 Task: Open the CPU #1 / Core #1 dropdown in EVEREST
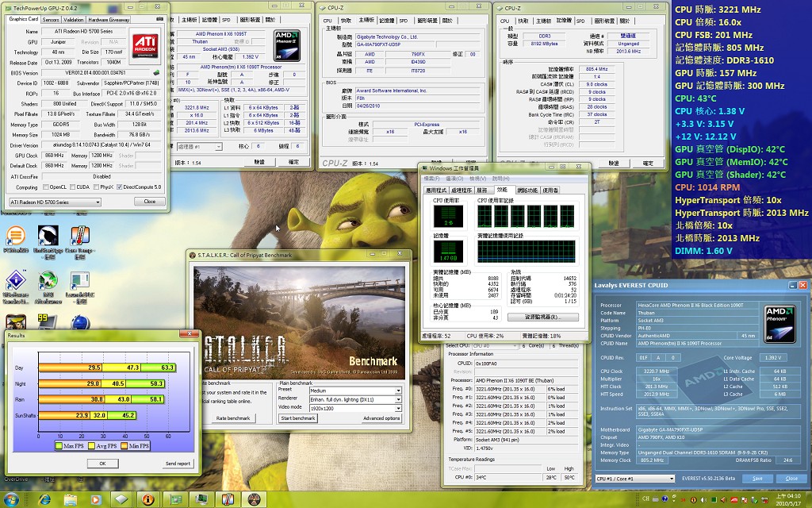635,479
